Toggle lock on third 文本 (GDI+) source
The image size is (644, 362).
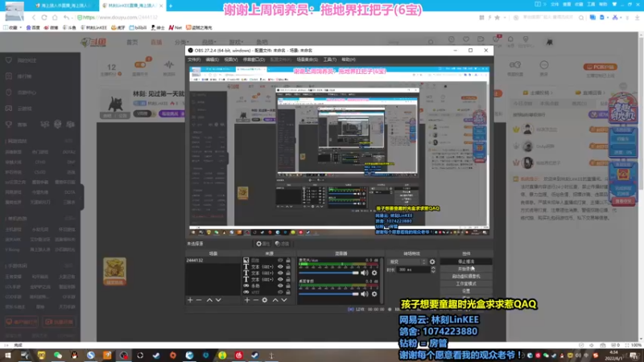[x=288, y=279]
